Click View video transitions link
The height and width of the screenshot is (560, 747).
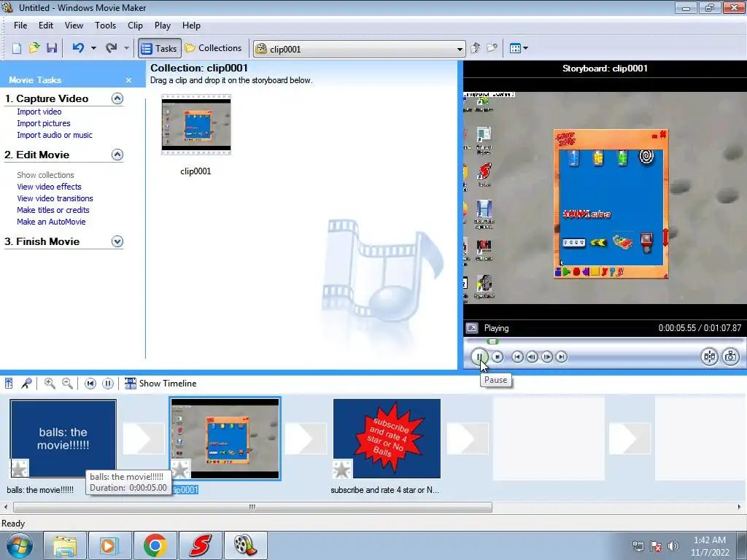[x=55, y=198]
